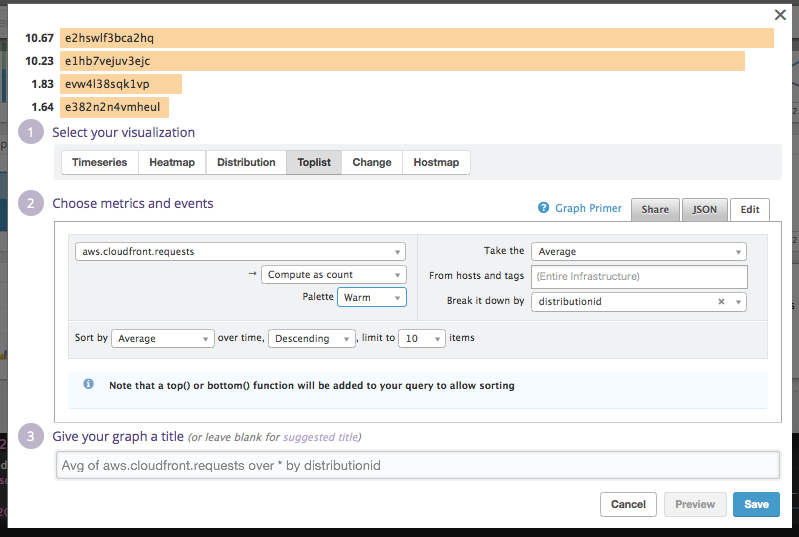
Task: Switch visualization to Heatmap
Action: tap(172, 162)
